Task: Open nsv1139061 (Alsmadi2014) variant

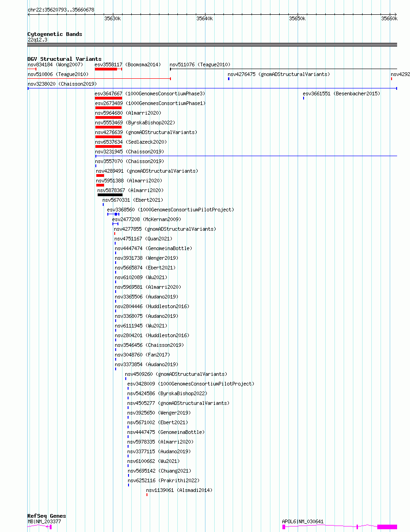Action: (179, 490)
